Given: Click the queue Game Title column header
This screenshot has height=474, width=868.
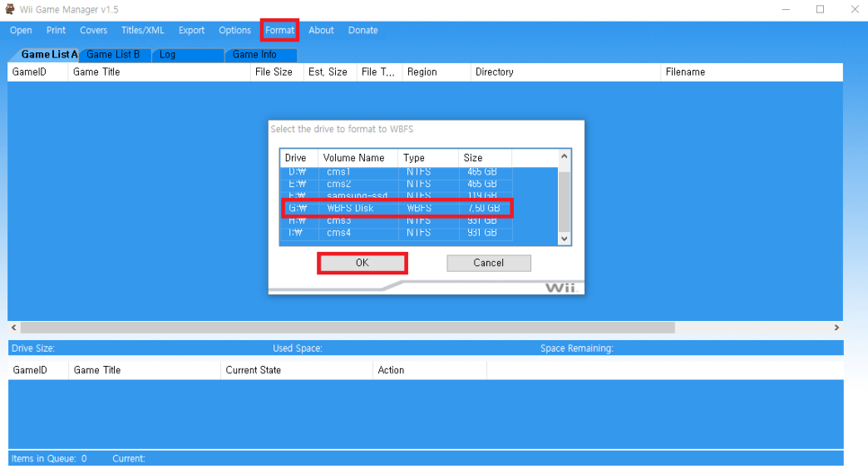Looking at the screenshot, I should tap(145, 371).
